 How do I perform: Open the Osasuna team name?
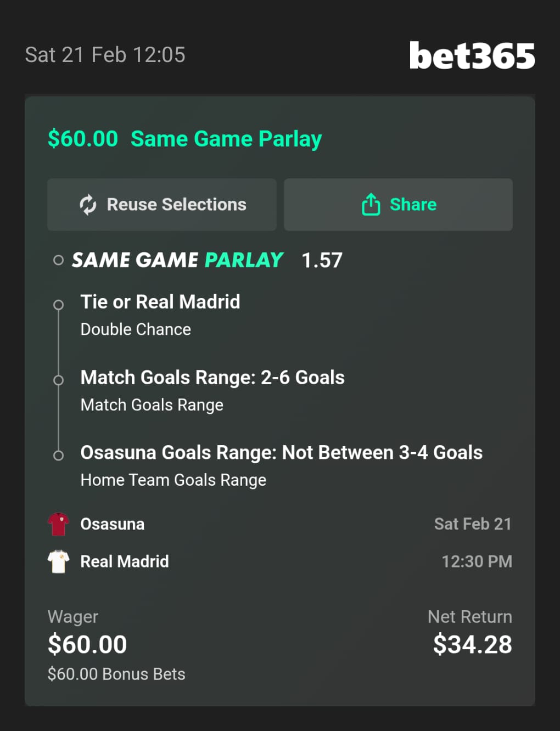tap(113, 524)
